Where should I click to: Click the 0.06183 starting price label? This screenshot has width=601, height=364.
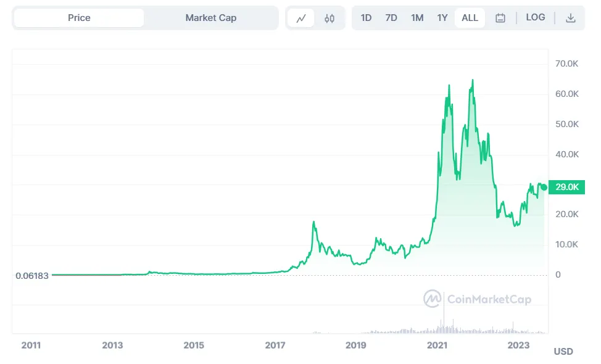(31, 276)
